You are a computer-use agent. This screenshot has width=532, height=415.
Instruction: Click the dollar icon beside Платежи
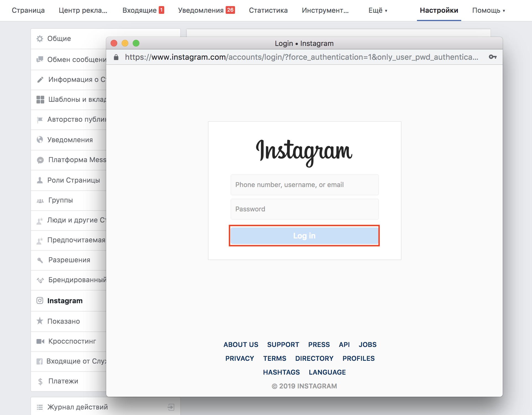[x=40, y=382]
